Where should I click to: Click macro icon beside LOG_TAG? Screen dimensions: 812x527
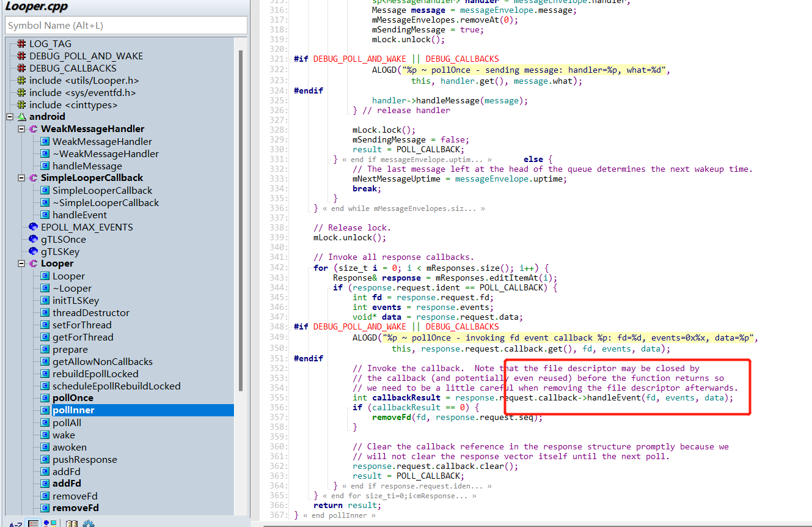pos(21,44)
